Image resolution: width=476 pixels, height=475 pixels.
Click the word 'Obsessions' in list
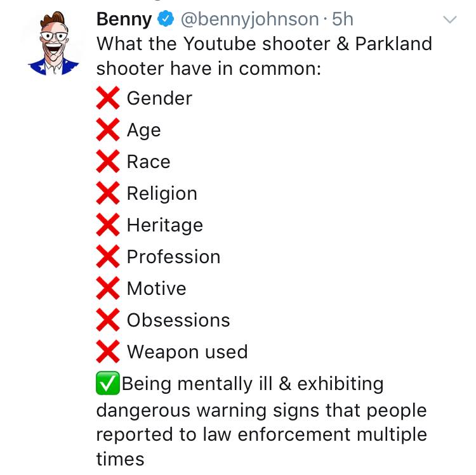178,320
